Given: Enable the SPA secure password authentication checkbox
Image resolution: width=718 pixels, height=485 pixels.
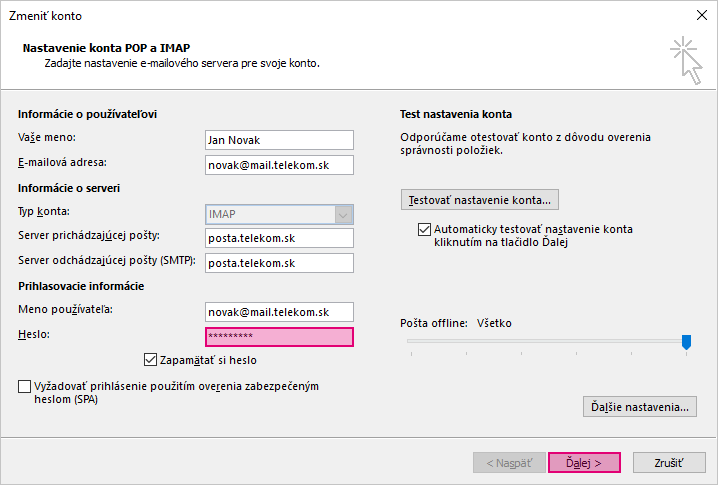Looking at the screenshot, I should 25,387.
